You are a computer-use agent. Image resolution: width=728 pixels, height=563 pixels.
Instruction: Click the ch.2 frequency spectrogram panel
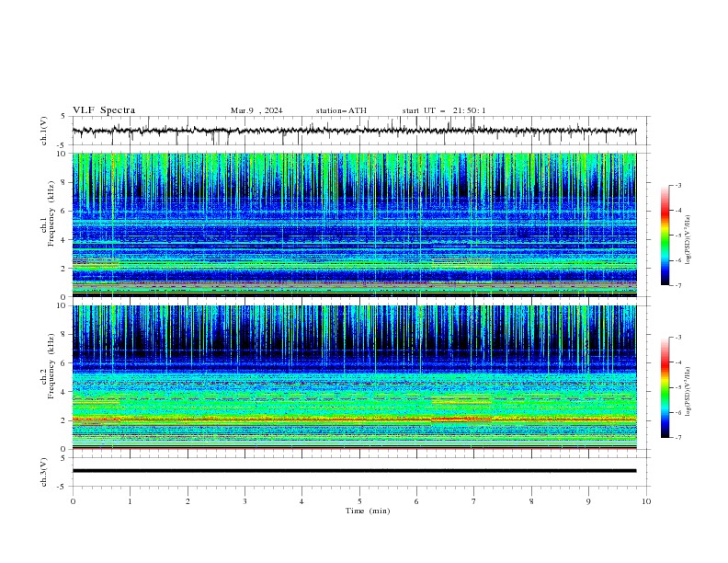coord(354,377)
